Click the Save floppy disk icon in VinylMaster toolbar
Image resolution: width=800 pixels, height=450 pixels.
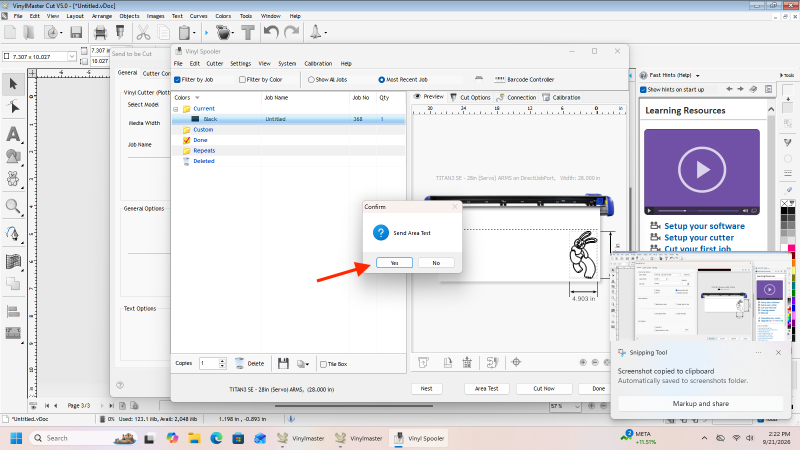76,33
